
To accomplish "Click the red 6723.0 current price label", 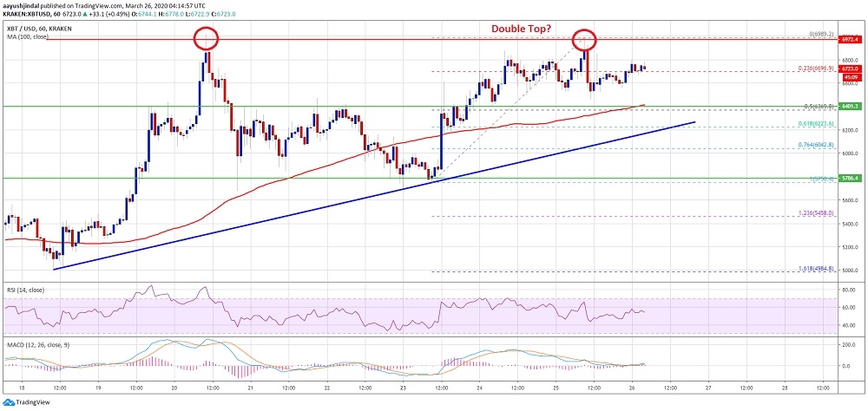I will point(849,68).
